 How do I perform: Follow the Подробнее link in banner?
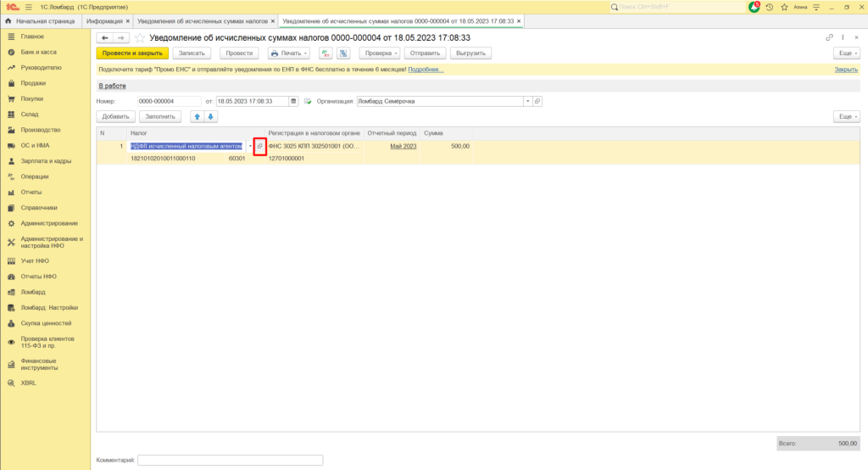click(x=426, y=70)
